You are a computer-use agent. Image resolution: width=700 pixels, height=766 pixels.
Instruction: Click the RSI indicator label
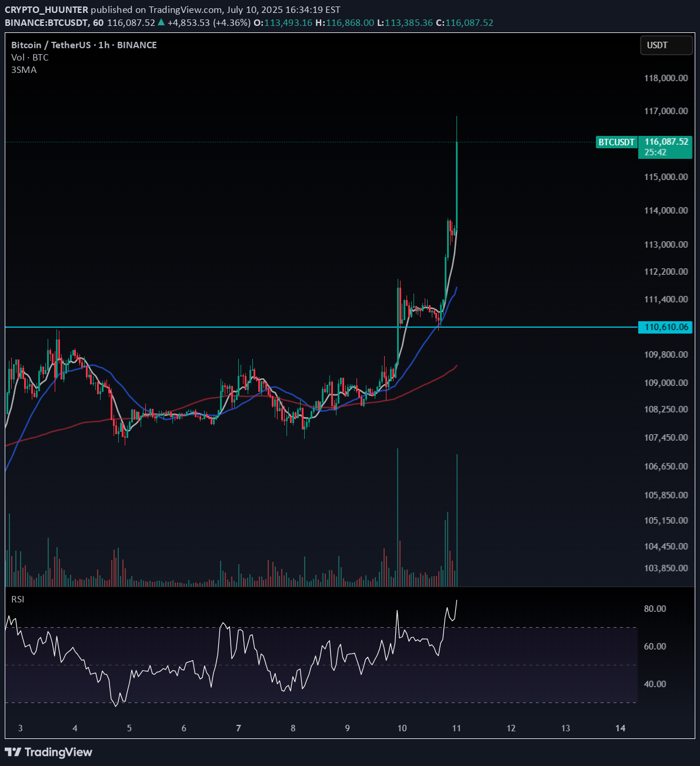(18, 600)
